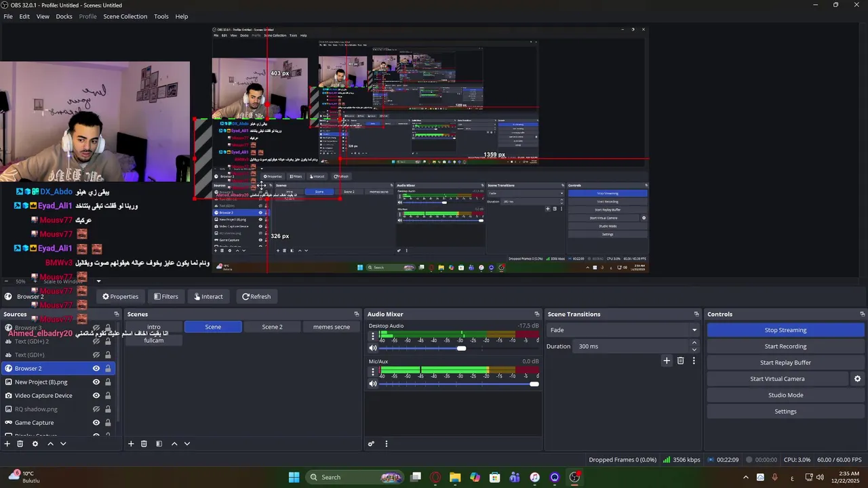Open the File menu

point(8,16)
